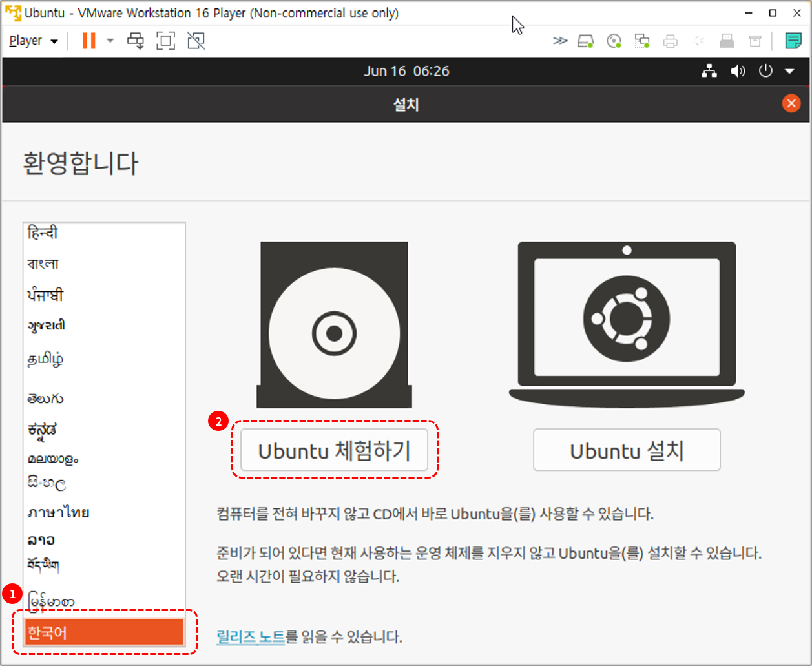Open the Player menu

pyautogui.click(x=34, y=41)
